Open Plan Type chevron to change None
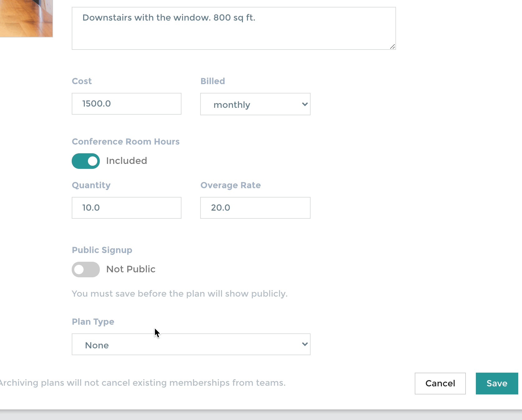 click(x=305, y=344)
